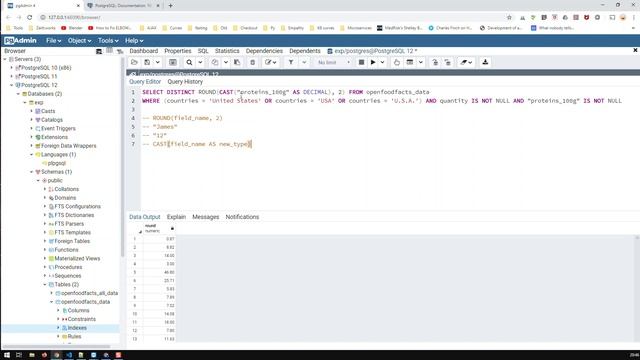Collapse the Databases (2) node
640x360 pixels.
pyautogui.click(x=18, y=94)
